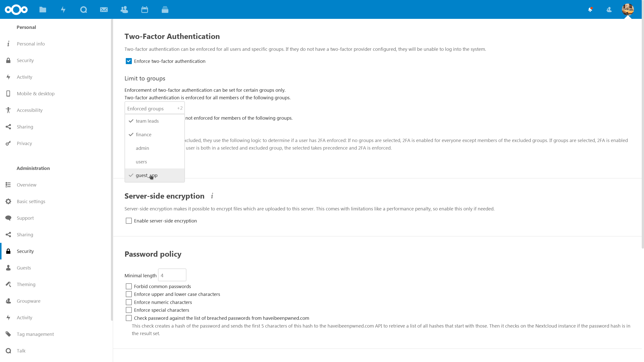This screenshot has width=644, height=362.
Task: Click info icon beside Server-side encryption
Action: [212, 196]
